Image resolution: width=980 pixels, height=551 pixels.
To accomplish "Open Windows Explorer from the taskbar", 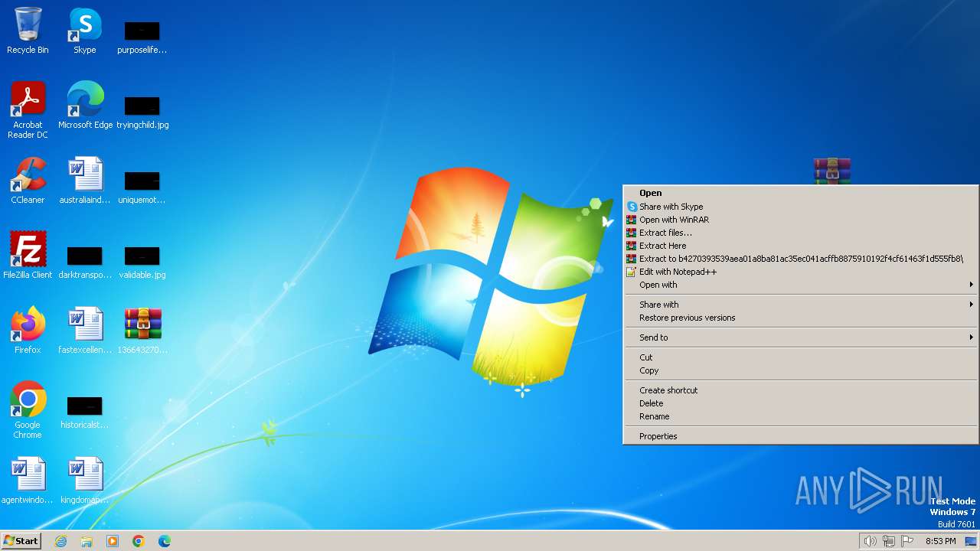I will 87,541.
